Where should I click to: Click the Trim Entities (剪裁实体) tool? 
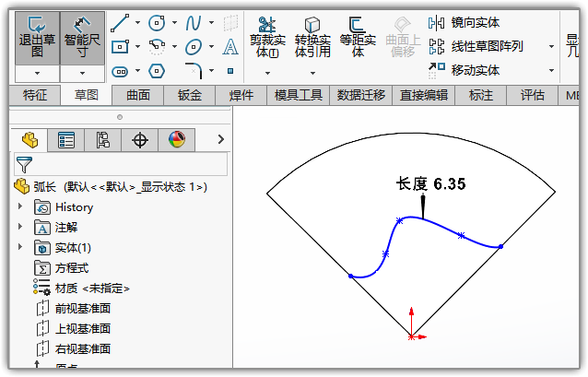click(x=268, y=37)
